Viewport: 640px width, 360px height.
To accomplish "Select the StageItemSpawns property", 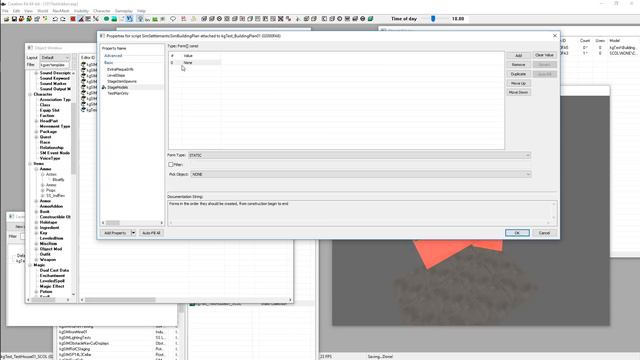I will 122,82.
